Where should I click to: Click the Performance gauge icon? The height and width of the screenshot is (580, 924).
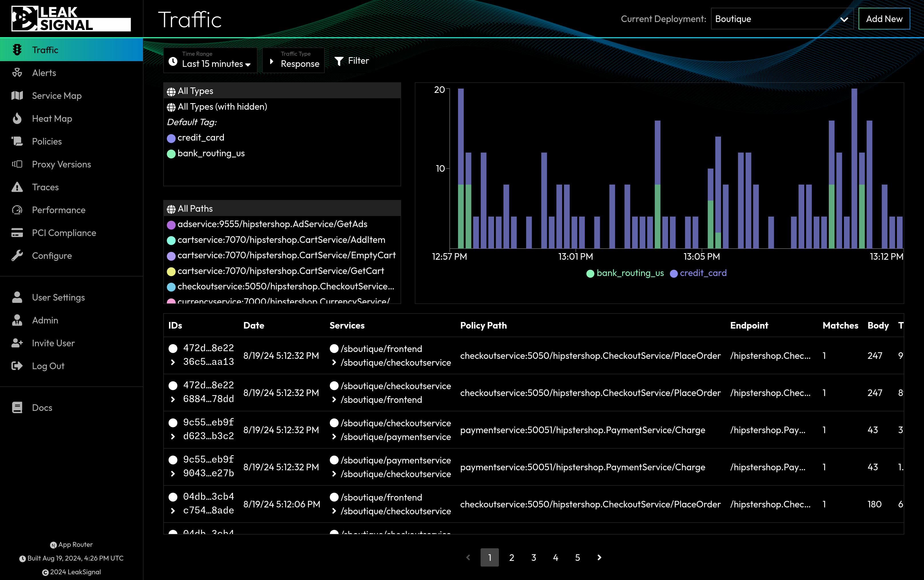17,210
